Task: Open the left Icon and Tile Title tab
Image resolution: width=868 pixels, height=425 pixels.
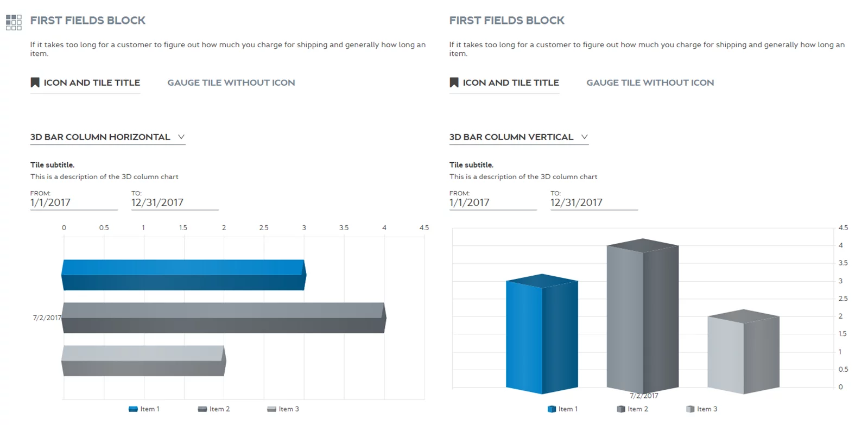Action: (x=92, y=83)
